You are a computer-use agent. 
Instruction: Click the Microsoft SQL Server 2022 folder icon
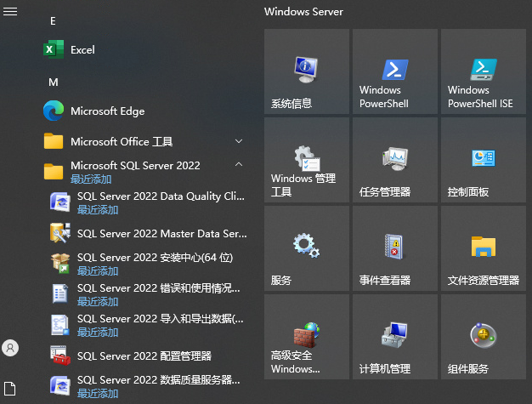click(54, 172)
